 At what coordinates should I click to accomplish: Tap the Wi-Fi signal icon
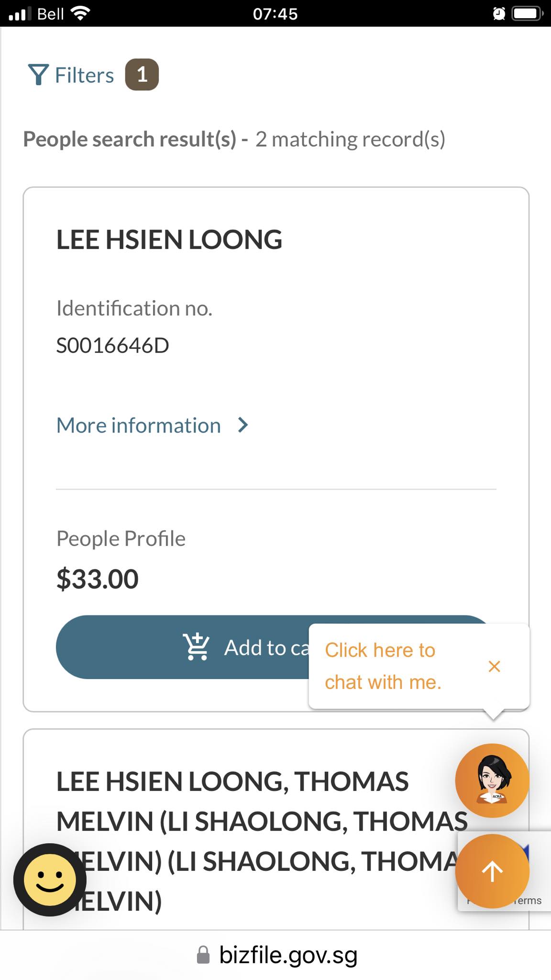pyautogui.click(x=80, y=13)
